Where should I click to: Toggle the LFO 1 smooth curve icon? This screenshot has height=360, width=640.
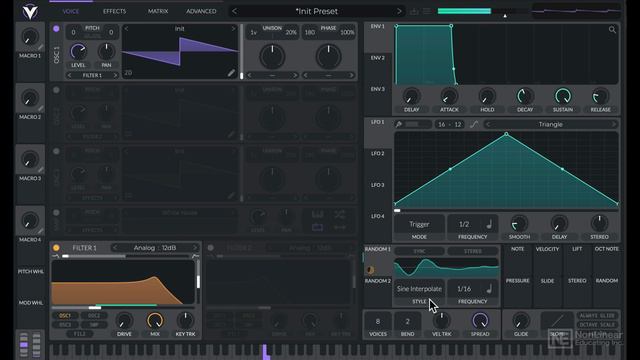point(473,124)
